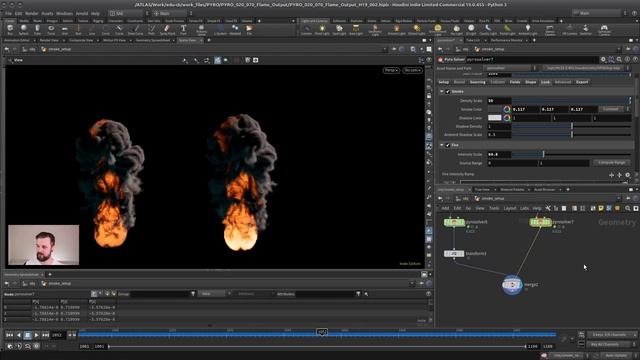Select the Font shelf tool

pyautogui.click(x=183, y=29)
